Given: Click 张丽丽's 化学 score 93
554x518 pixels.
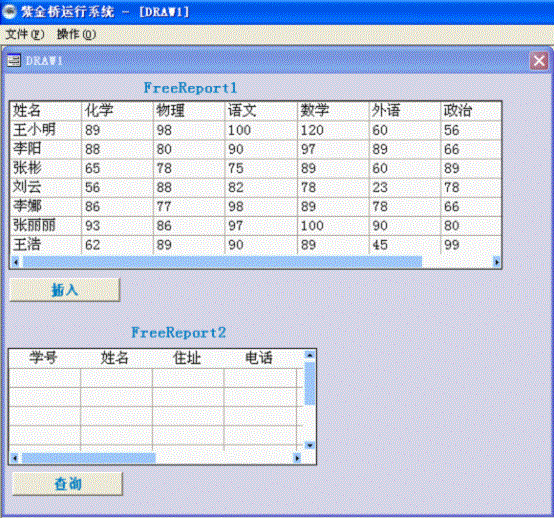Looking at the screenshot, I should [117, 225].
